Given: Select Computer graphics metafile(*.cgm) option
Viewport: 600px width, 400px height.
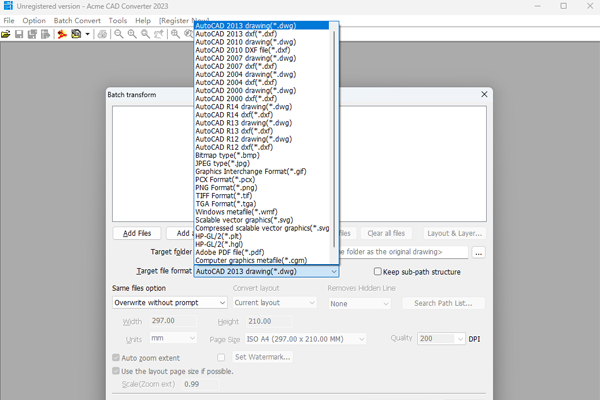Looking at the screenshot, I should pyautogui.click(x=262, y=260).
